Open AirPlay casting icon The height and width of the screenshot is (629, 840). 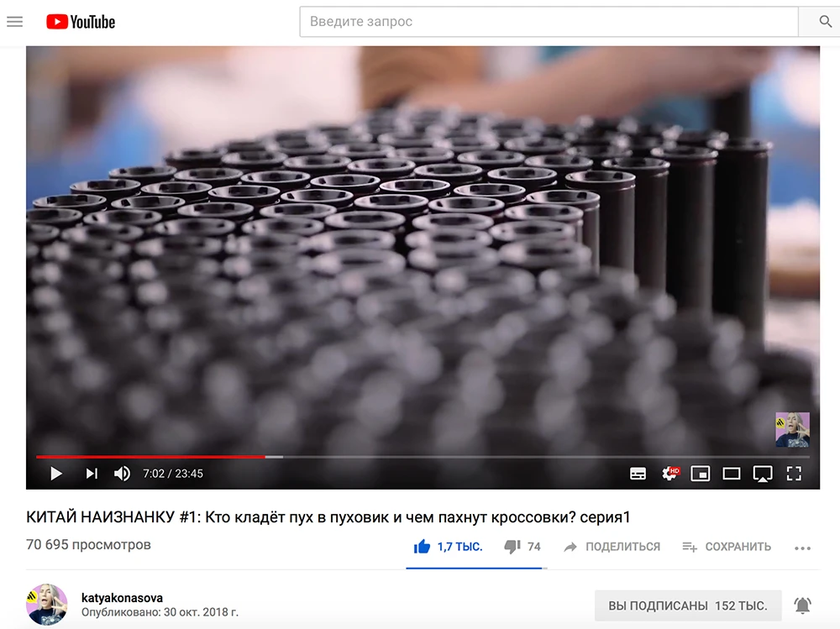[x=763, y=474]
